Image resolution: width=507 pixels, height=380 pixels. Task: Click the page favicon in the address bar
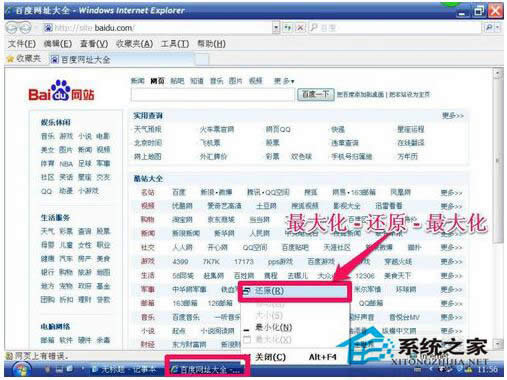click(48, 28)
